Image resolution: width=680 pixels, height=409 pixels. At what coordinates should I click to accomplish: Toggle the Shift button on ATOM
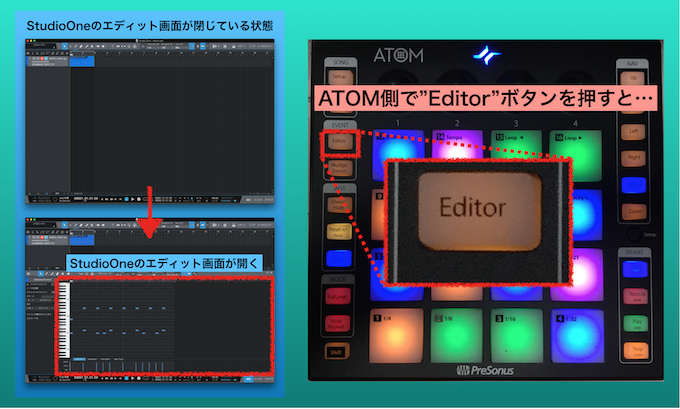[x=336, y=352]
